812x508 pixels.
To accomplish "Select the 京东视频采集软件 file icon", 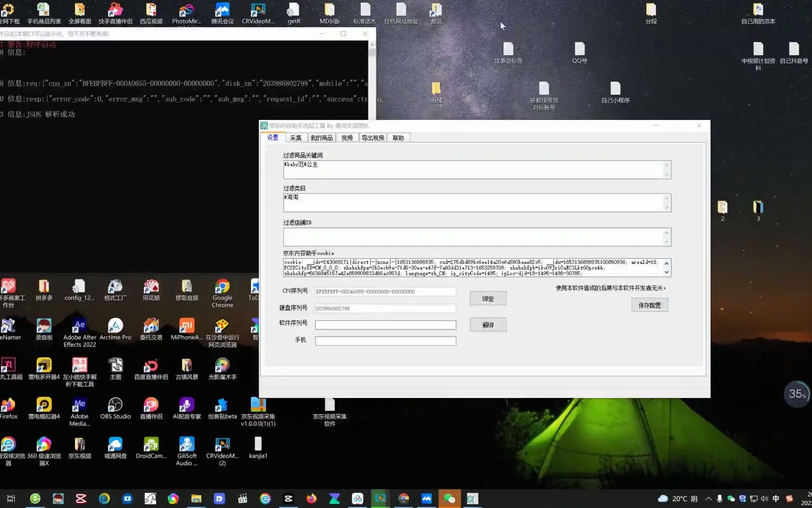I will (329, 412).
